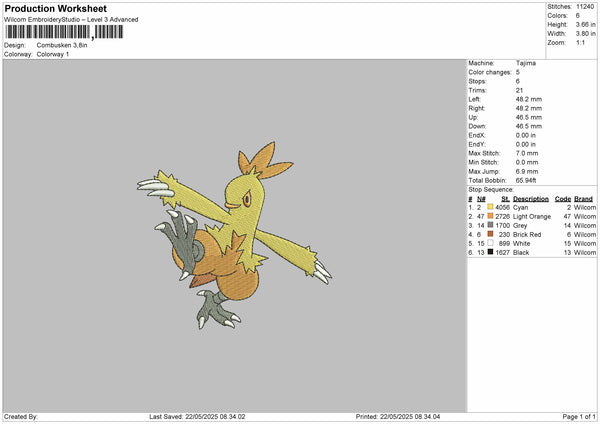Click the 'Grey' description in row 3
This screenshot has width=600, height=424.
click(x=520, y=225)
